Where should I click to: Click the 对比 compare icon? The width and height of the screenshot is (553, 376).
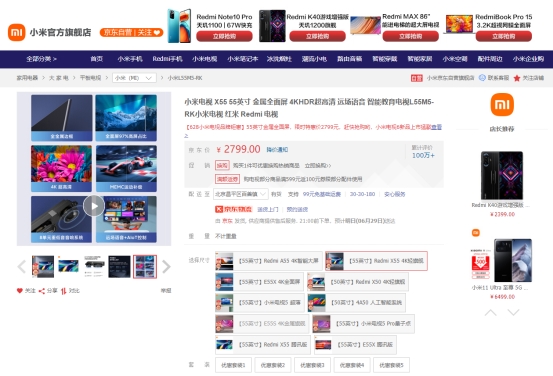pyautogui.click(x=63, y=291)
